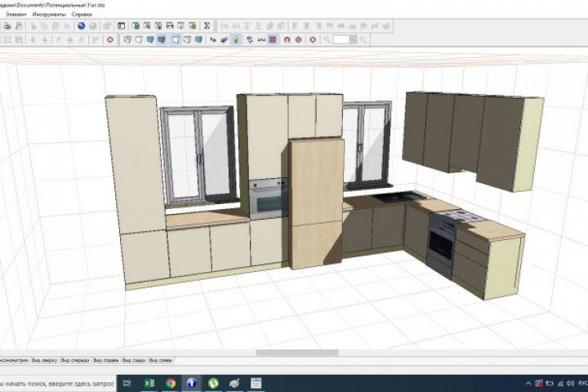Image resolution: width=588 pixels, height=392 pixels.
Task: Click inside the zoom value input field
Action: click(x=341, y=39)
